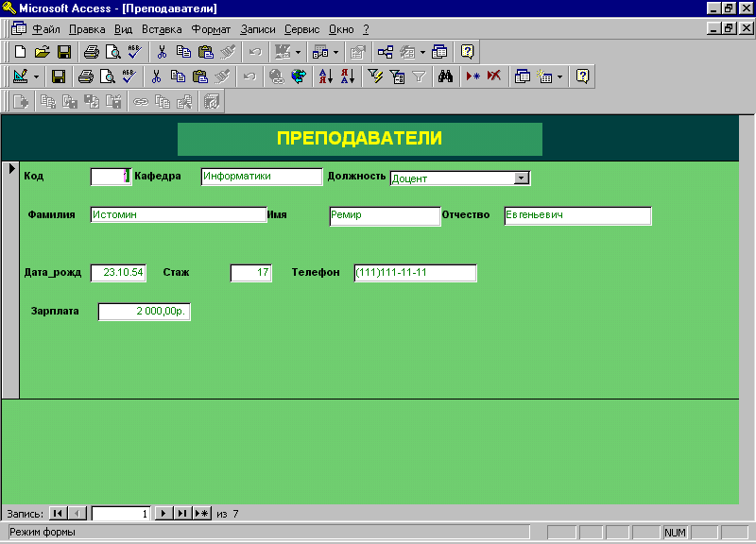Go to first record navigation button
The height and width of the screenshot is (544, 756).
point(58,513)
